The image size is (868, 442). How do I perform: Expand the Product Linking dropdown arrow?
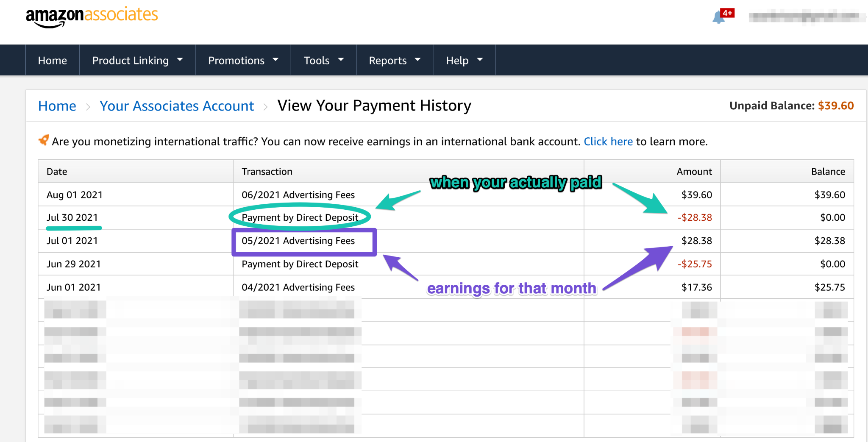[180, 60]
